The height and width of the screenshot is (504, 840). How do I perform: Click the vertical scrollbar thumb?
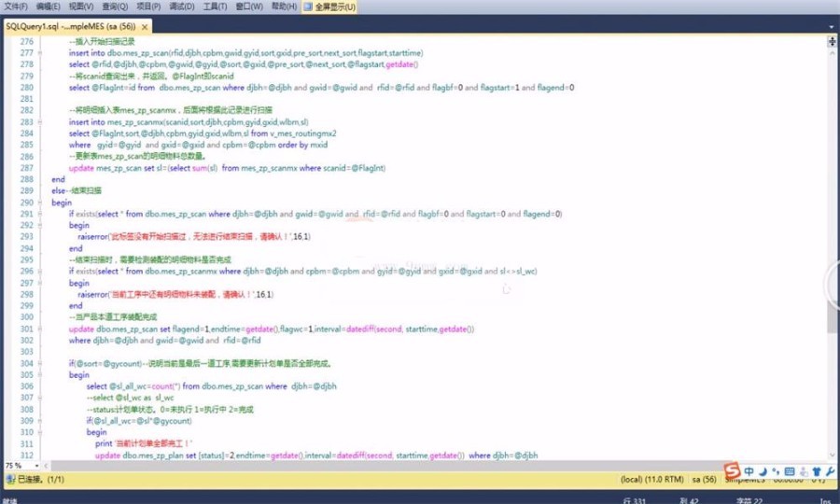point(831,317)
